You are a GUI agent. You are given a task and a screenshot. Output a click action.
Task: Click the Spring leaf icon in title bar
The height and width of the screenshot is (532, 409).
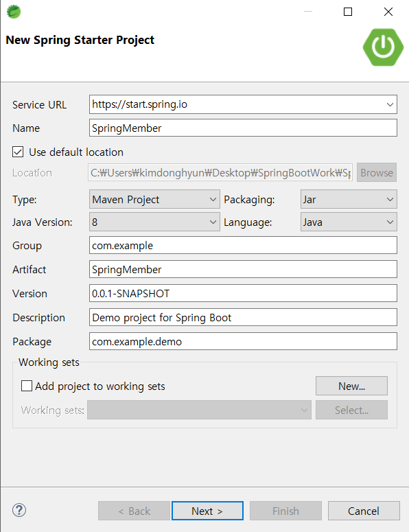click(x=14, y=12)
